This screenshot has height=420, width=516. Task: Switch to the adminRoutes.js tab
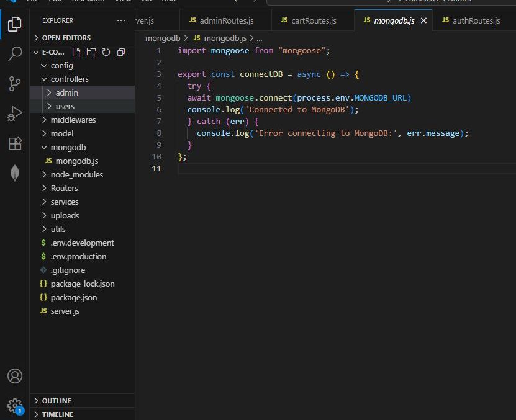[x=226, y=20]
